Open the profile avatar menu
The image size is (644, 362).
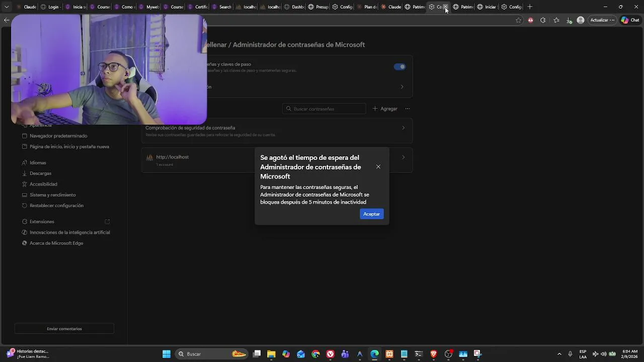581,20
